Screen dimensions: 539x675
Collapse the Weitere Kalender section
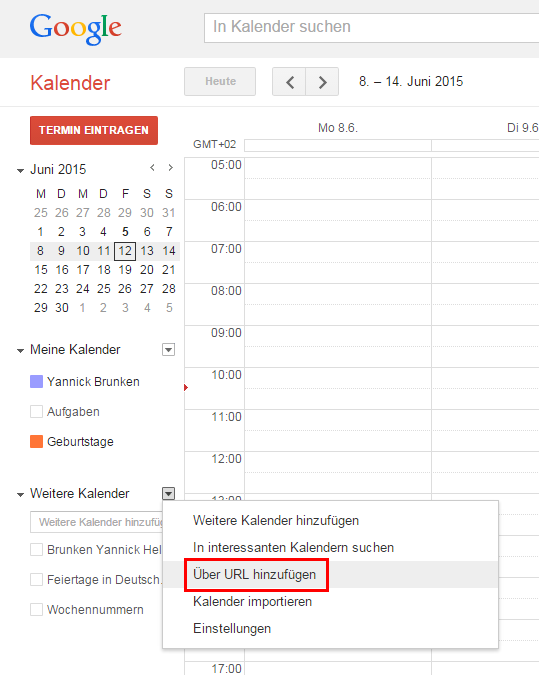(x=20, y=495)
